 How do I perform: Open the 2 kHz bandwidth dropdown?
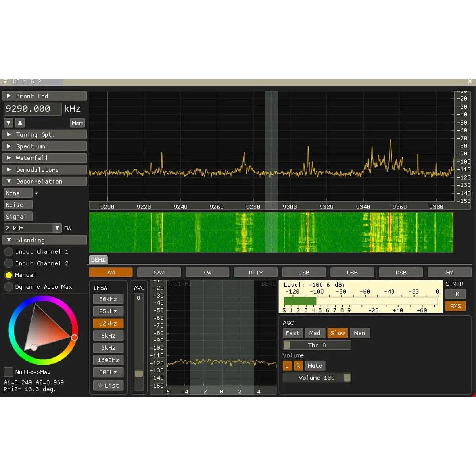(57, 228)
